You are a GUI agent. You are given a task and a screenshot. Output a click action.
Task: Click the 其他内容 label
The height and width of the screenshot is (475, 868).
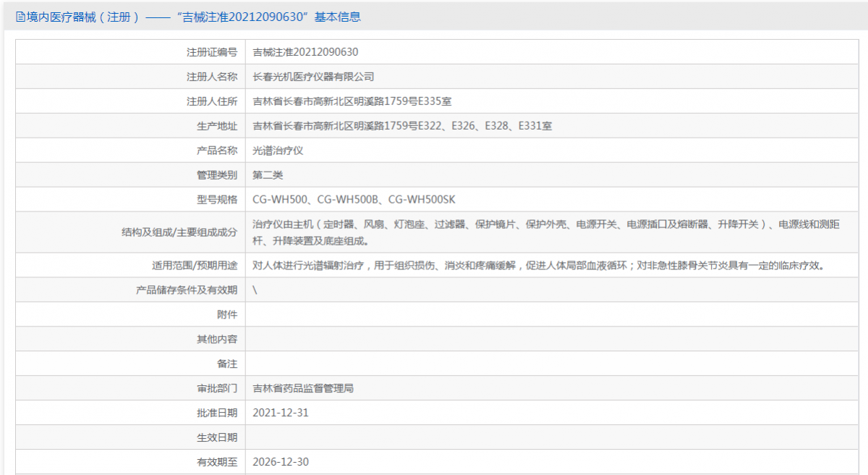click(217, 339)
